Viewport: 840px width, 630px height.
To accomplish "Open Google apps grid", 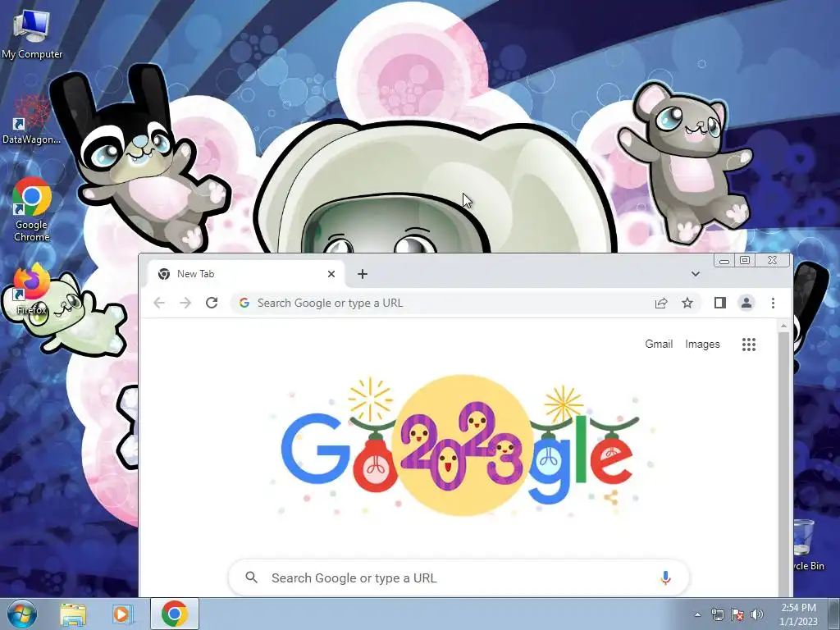I will click(749, 345).
